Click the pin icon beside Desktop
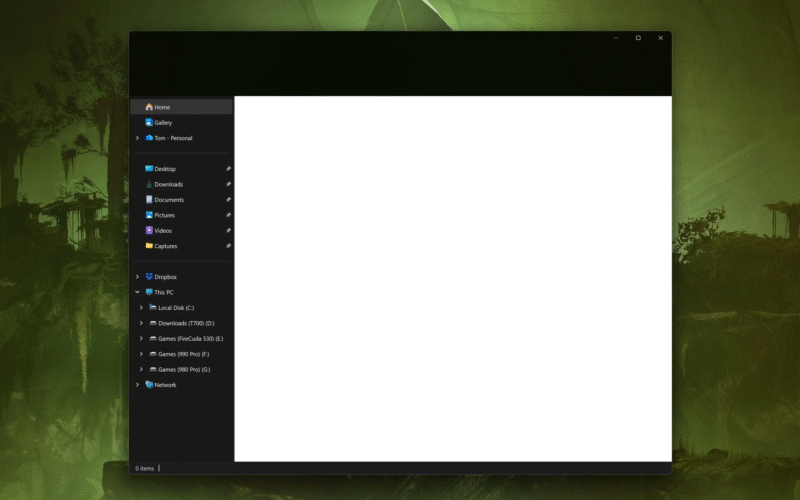The image size is (800, 500). [x=228, y=169]
